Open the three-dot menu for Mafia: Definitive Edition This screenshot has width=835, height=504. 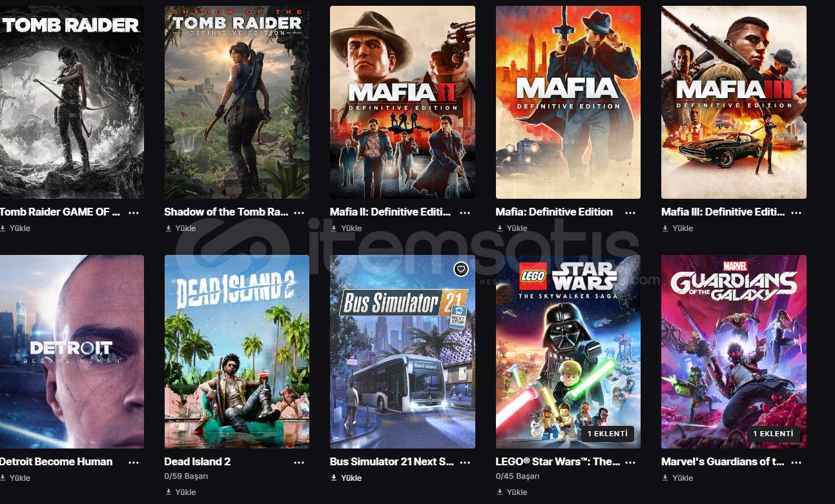pos(630,212)
